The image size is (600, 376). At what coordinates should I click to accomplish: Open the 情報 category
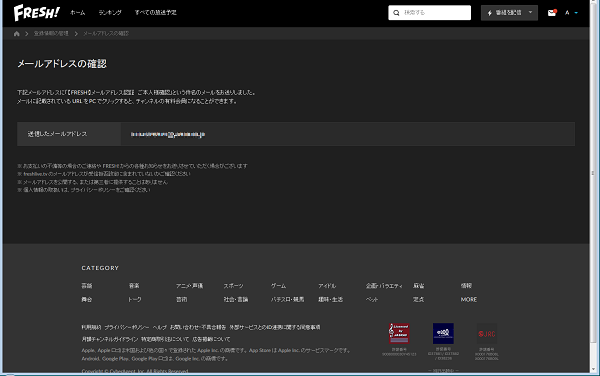pos(466,286)
